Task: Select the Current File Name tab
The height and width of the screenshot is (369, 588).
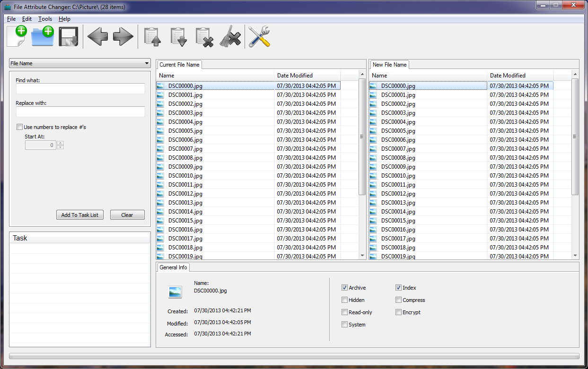Action: tap(179, 65)
